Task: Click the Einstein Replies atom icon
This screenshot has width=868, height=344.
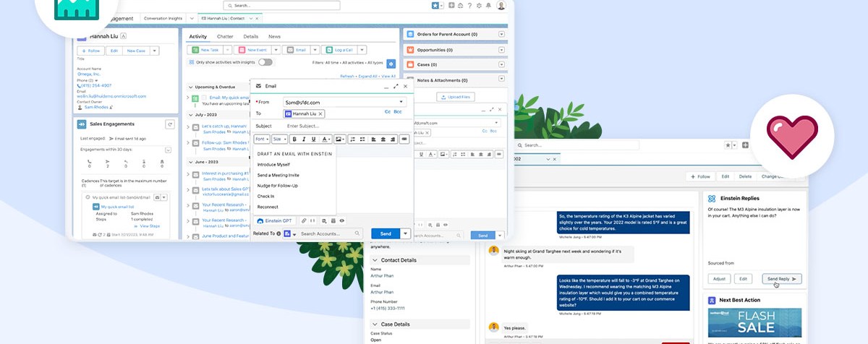Action: point(712,198)
